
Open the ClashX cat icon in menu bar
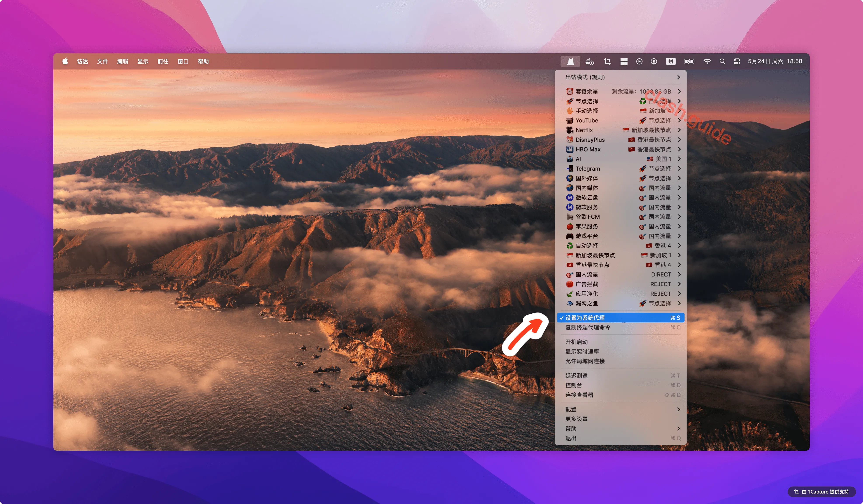(x=570, y=61)
